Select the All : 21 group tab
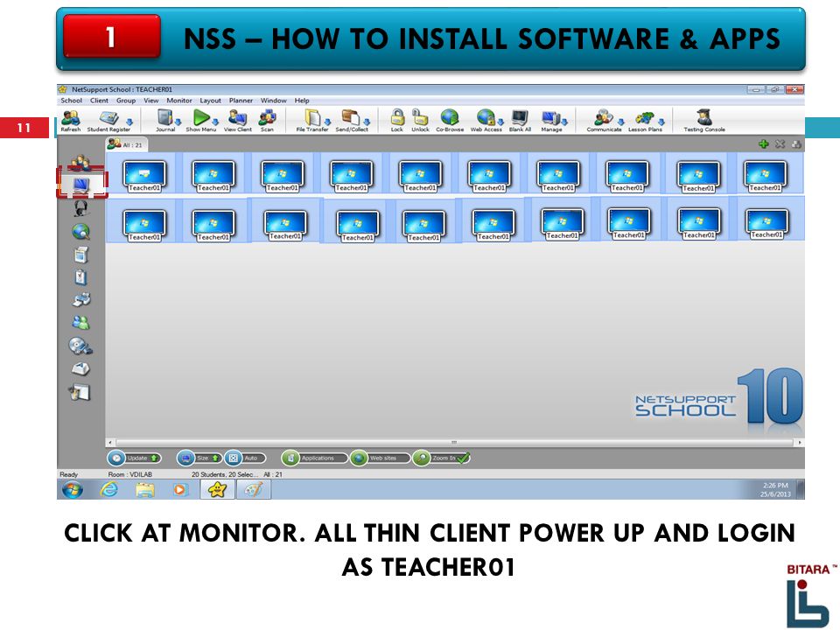Image resolution: width=840 pixels, height=630 pixels. (x=127, y=144)
